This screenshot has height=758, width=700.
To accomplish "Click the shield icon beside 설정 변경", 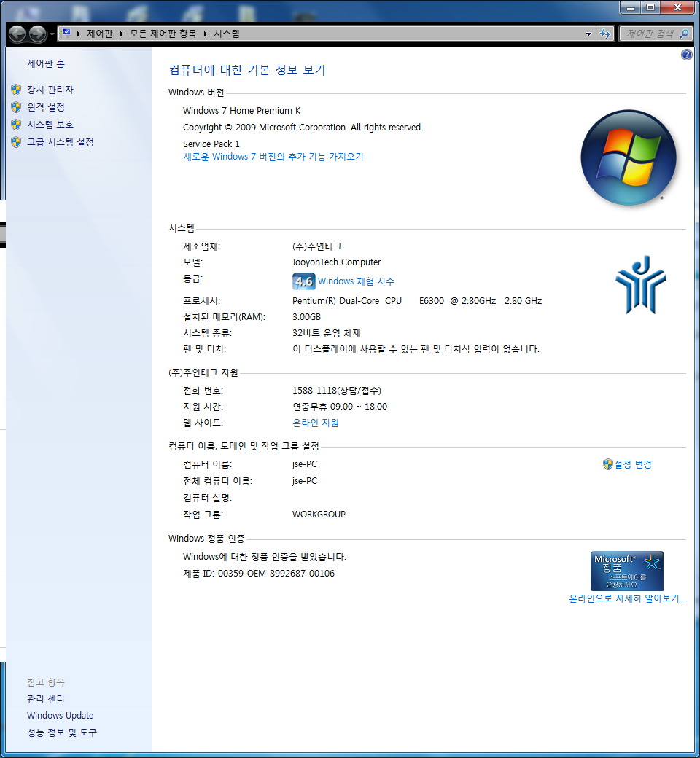I will tap(608, 464).
